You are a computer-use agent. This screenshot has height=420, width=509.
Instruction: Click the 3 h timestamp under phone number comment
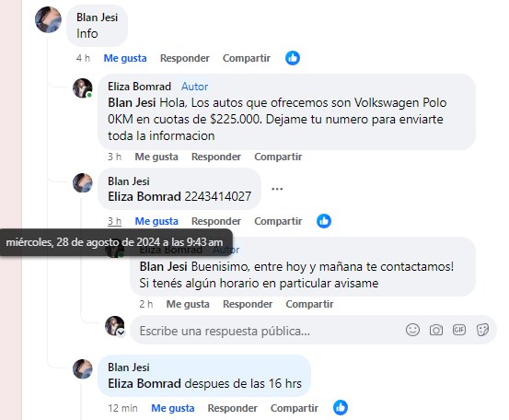tap(114, 221)
